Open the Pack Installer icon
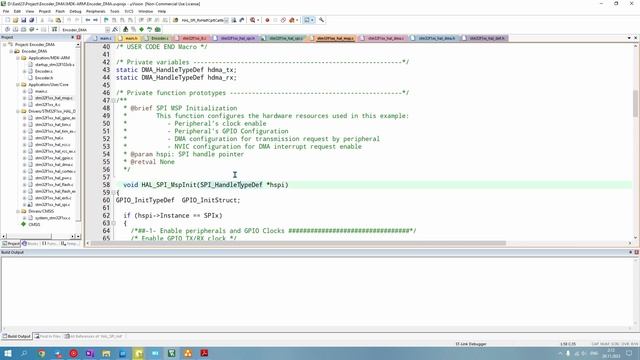 coord(158,29)
